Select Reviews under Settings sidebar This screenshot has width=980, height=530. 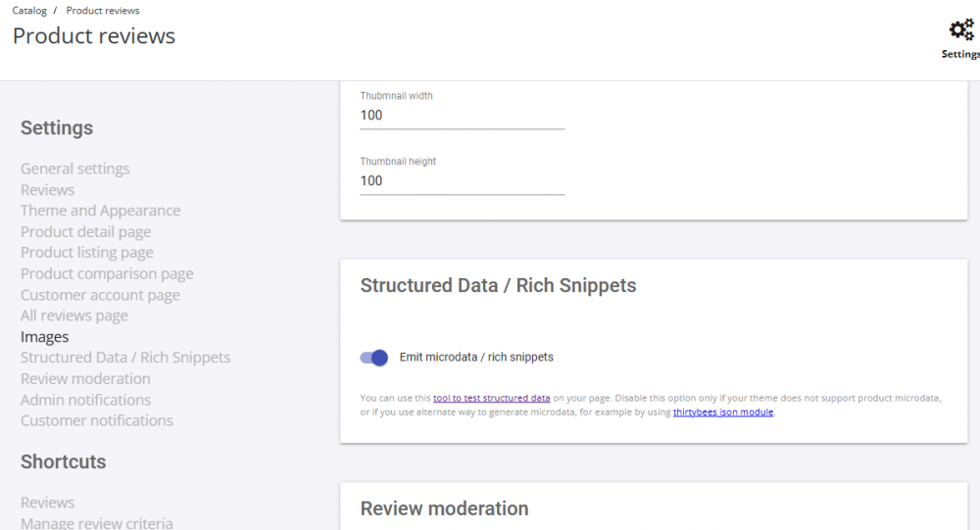point(47,190)
